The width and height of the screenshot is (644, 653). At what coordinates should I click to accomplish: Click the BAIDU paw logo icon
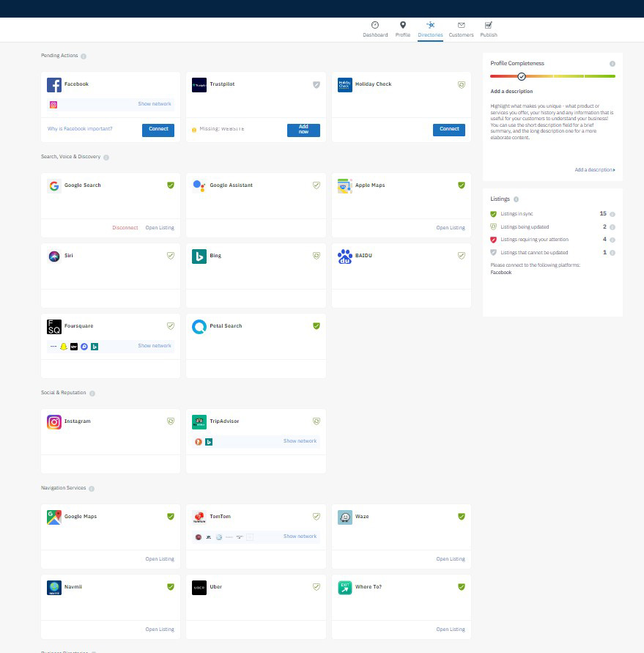(344, 256)
